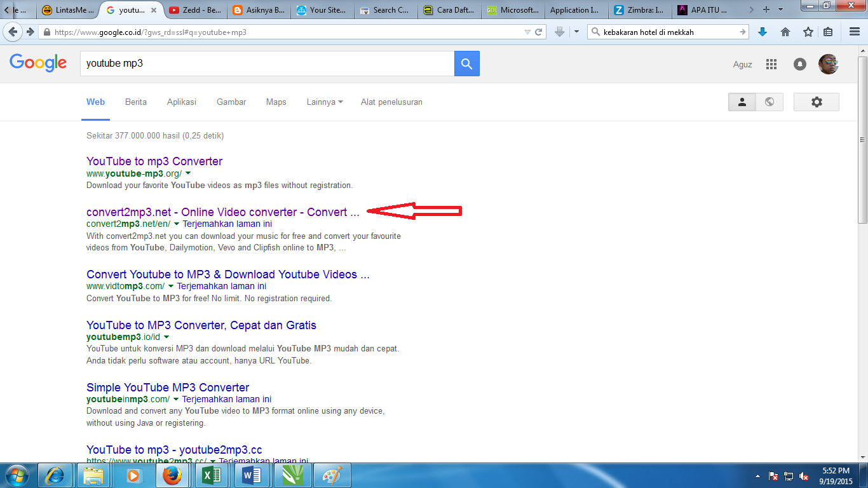Go forward with Firefox forward arrow
Image resolution: width=868 pixels, height=488 pixels.
(x=30, y=32)
